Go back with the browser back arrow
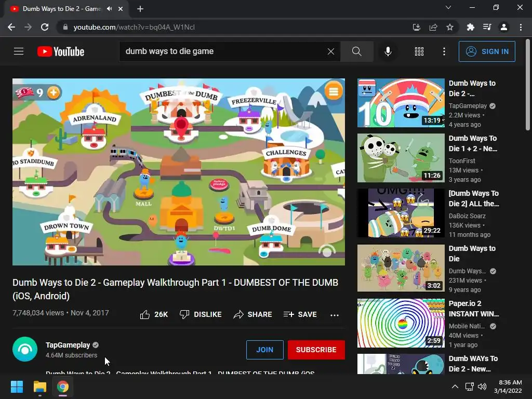 pos(11,27)
